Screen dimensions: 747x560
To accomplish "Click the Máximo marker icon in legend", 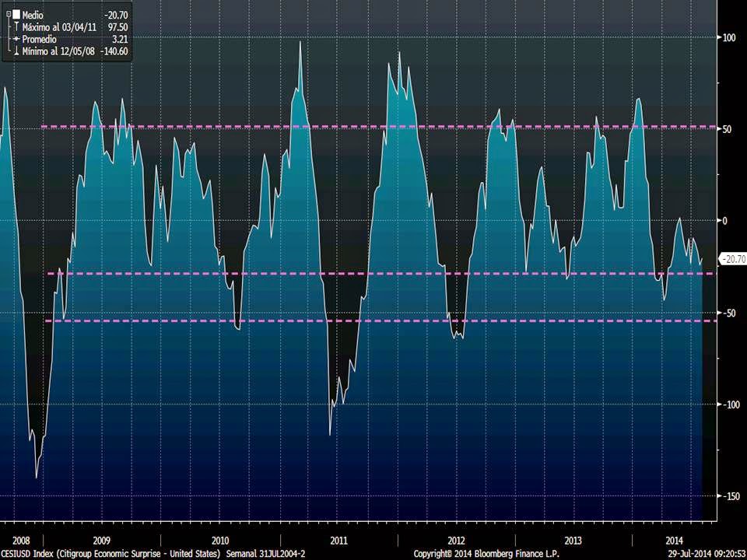I will click(x=16, y=27).
